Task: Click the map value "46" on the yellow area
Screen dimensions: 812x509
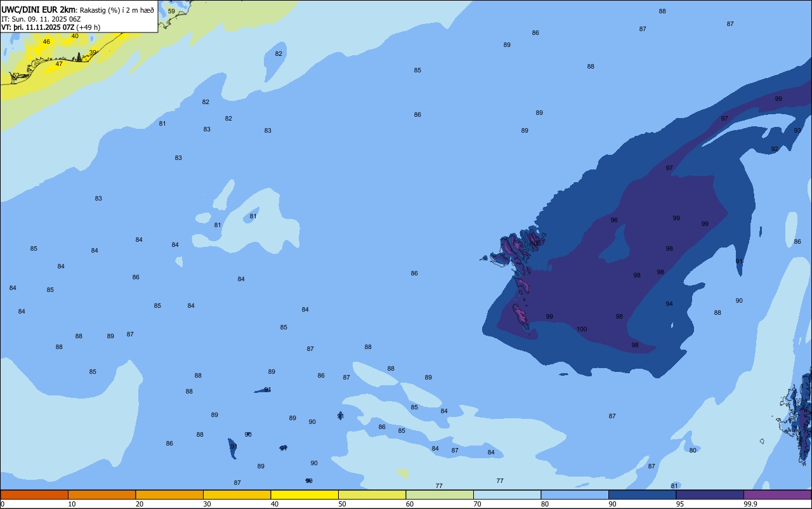Action: [46, 42]
